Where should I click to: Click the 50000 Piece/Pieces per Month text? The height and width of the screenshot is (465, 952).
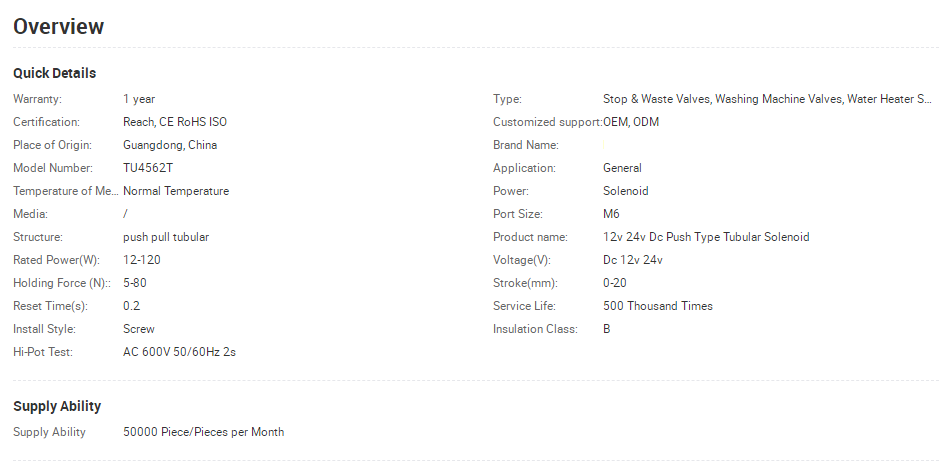coord(203,432)
